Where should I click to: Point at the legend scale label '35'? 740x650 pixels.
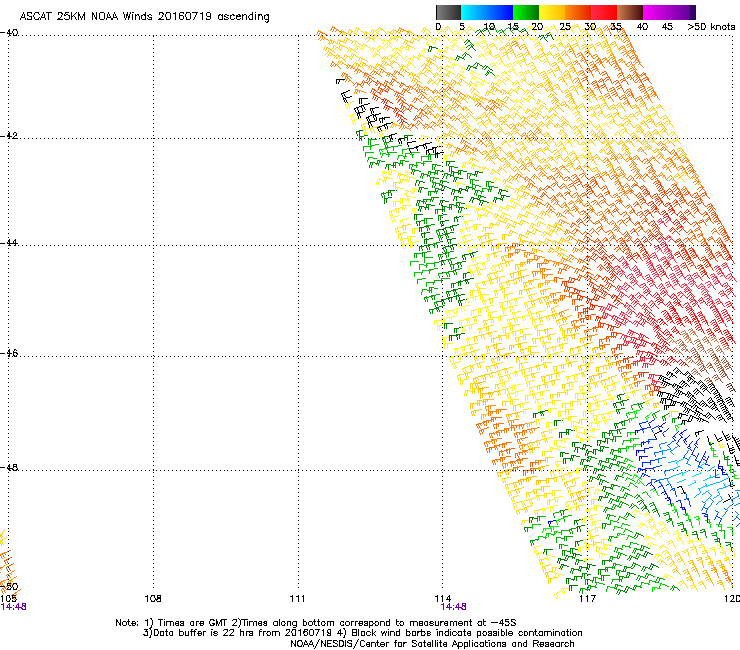click(616, 27)
